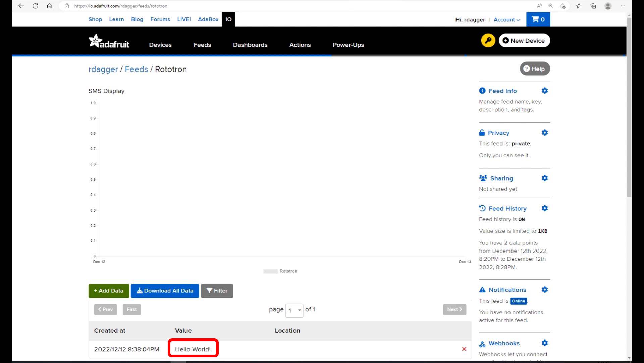Expand the Account dropdown

[x=506, y=20]
